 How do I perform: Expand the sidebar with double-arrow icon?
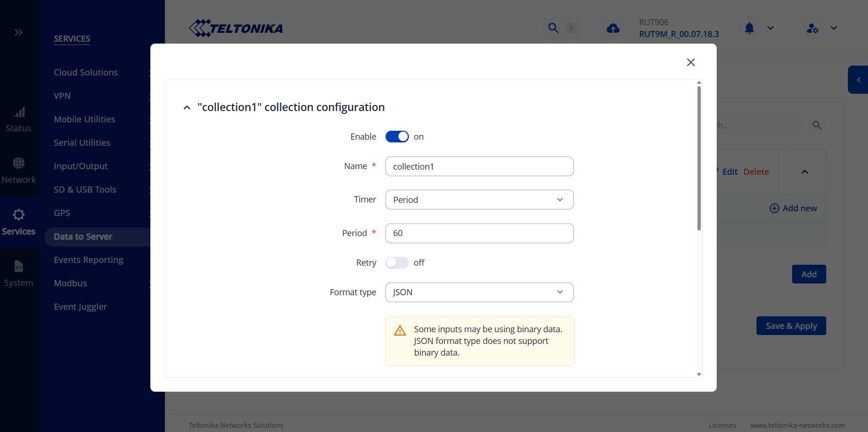pos(19,32)
